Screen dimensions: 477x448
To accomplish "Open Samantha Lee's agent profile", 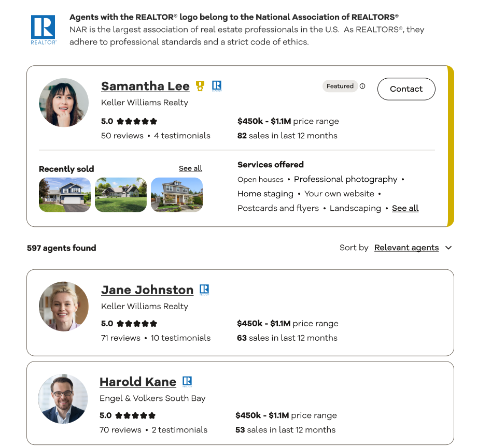I will click(x=145, y=86).
